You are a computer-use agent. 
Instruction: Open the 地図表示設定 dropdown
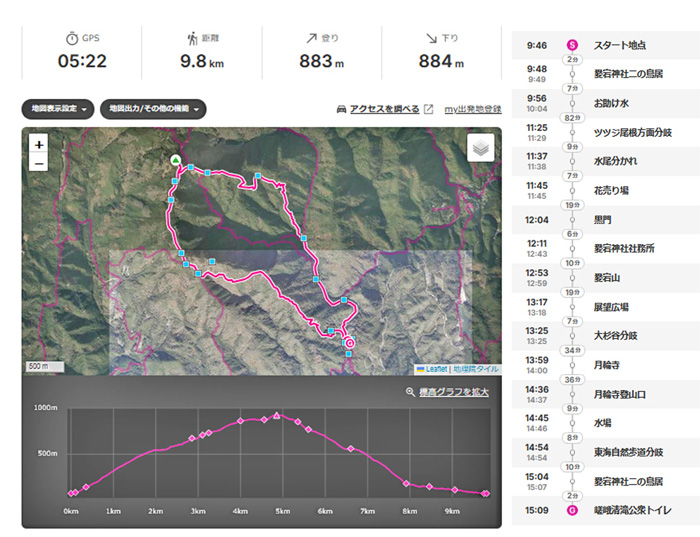(58, 109)
